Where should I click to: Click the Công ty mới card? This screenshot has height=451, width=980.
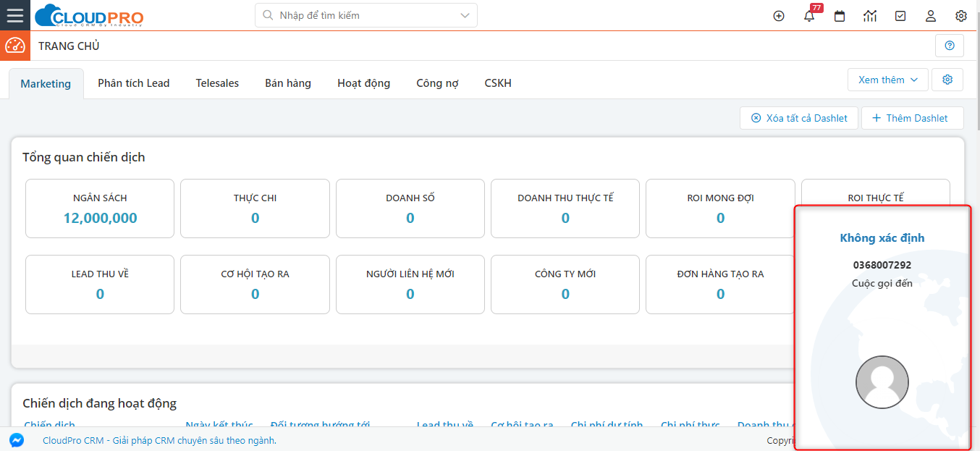(565, 284)
